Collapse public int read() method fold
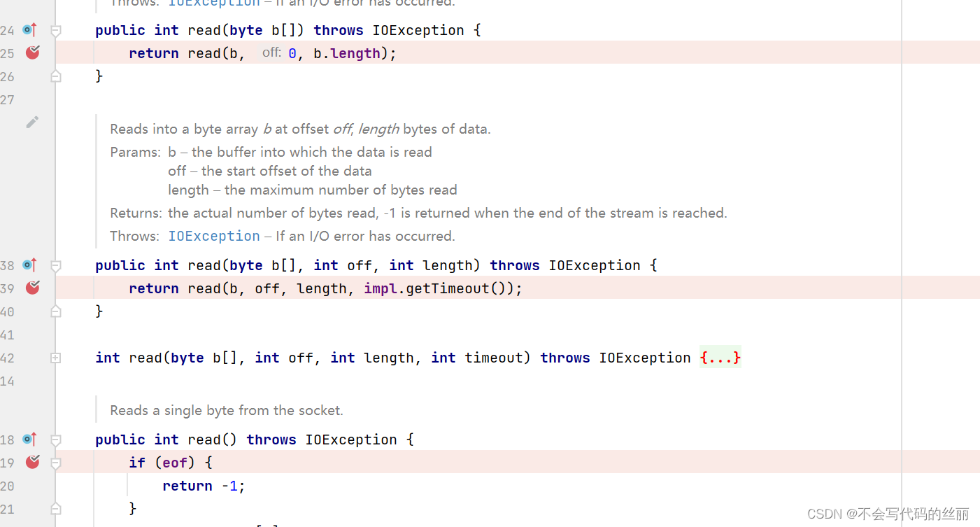 (56, 440)
